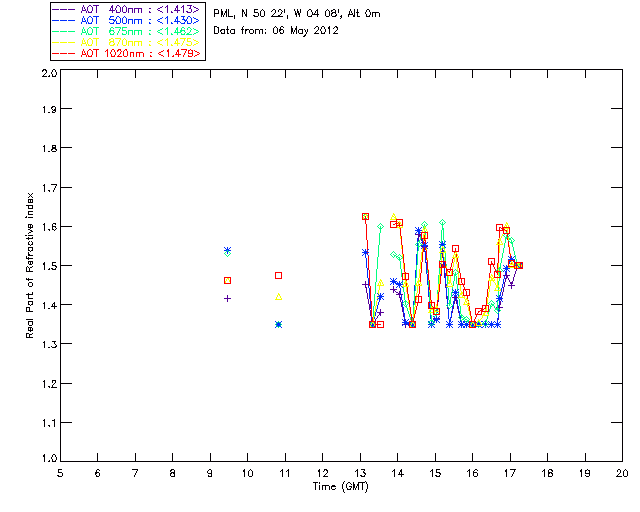Click the y-axis tick label "2.0"

[49, 74]
